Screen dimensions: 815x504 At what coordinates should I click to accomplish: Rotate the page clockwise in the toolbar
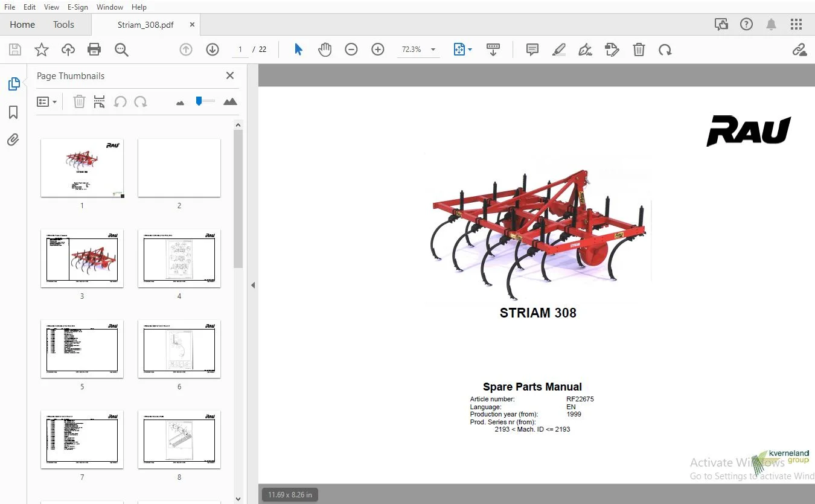click(x=665, y=49)
